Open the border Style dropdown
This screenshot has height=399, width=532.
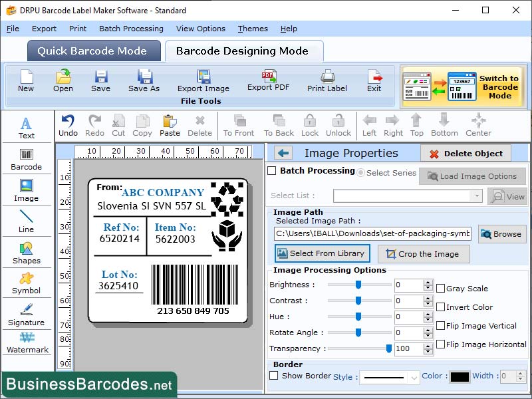tap(390, 377)
